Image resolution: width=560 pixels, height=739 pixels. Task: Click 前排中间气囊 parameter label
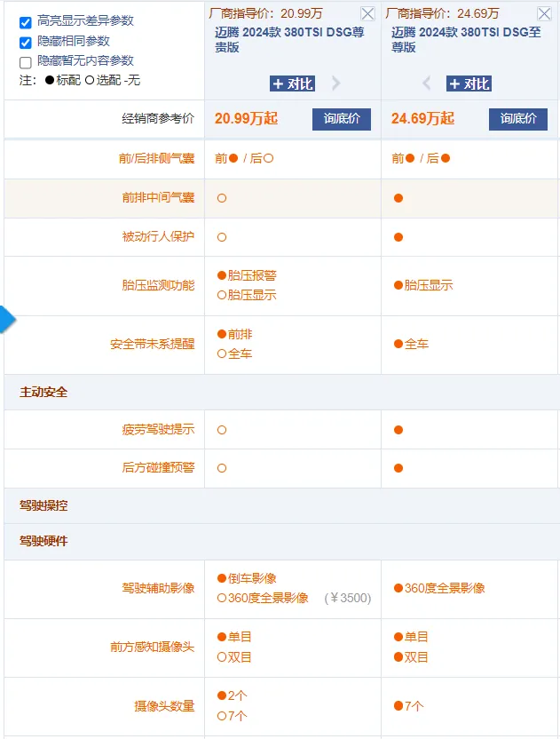pyautogui.click(x=158, y=197)
